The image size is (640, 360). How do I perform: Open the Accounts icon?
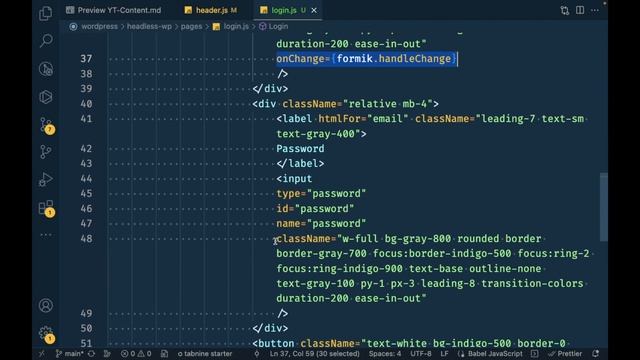click(46, 305)
